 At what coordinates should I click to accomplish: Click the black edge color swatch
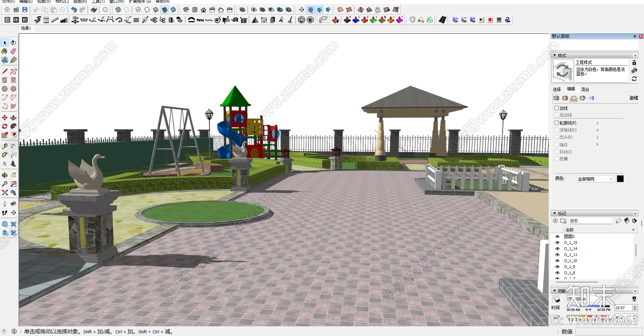pos(620,179)
